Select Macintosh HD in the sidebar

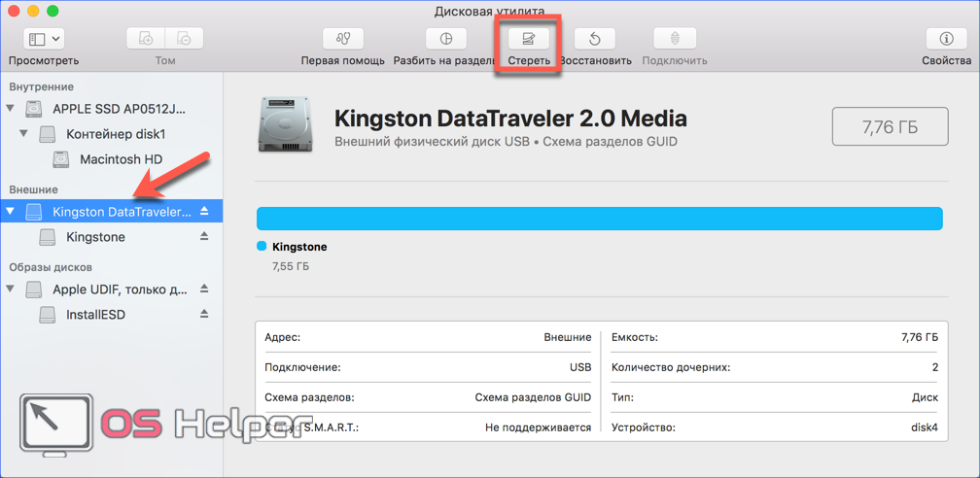click(121, 159)
